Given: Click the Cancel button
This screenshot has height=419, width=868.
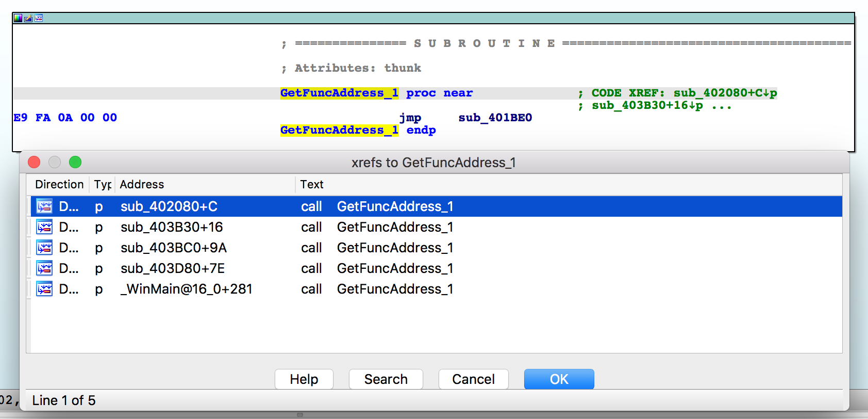Looking at the screenshot, I should pyautogui.click(x=474, y=379).
